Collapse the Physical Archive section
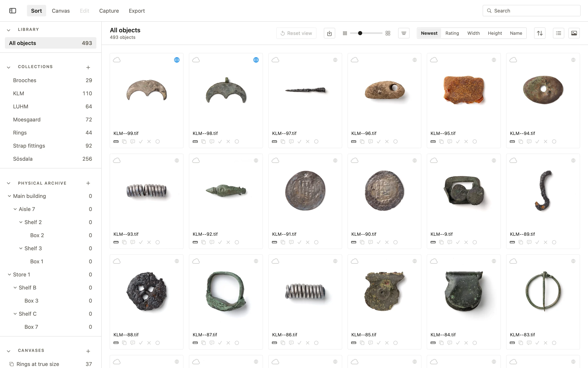Image resolution: width=588 pixels, height=368 pixels. [x=9, y=183]
